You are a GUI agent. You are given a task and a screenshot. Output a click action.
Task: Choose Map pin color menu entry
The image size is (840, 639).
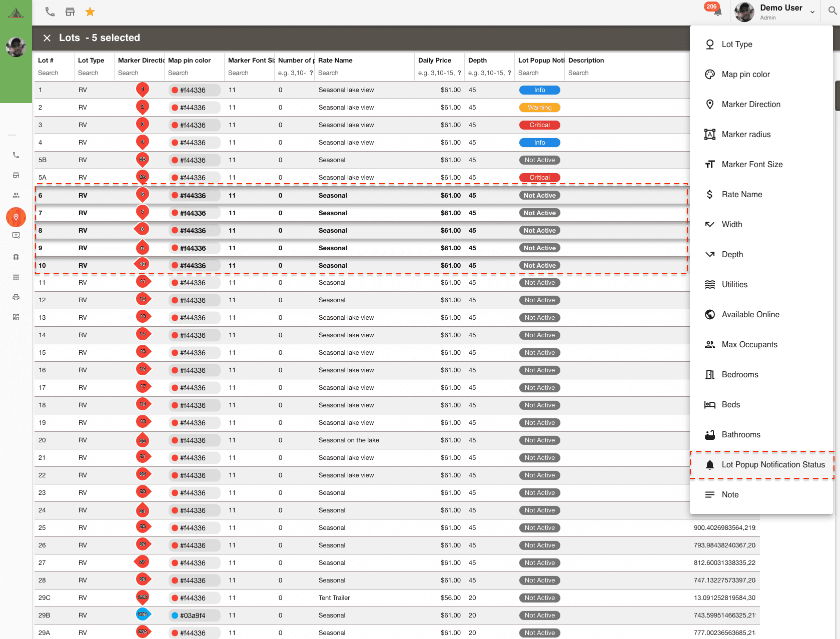click(761, 74)
